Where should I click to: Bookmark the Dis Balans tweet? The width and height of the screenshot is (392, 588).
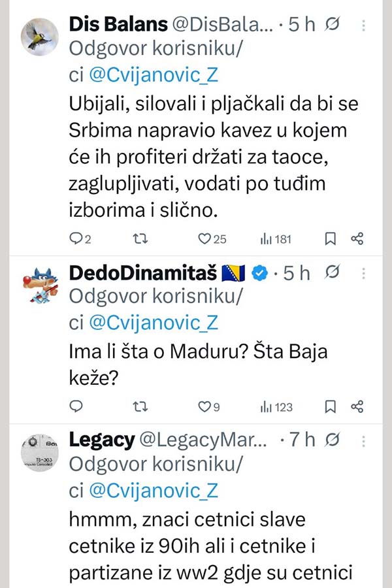331,239
